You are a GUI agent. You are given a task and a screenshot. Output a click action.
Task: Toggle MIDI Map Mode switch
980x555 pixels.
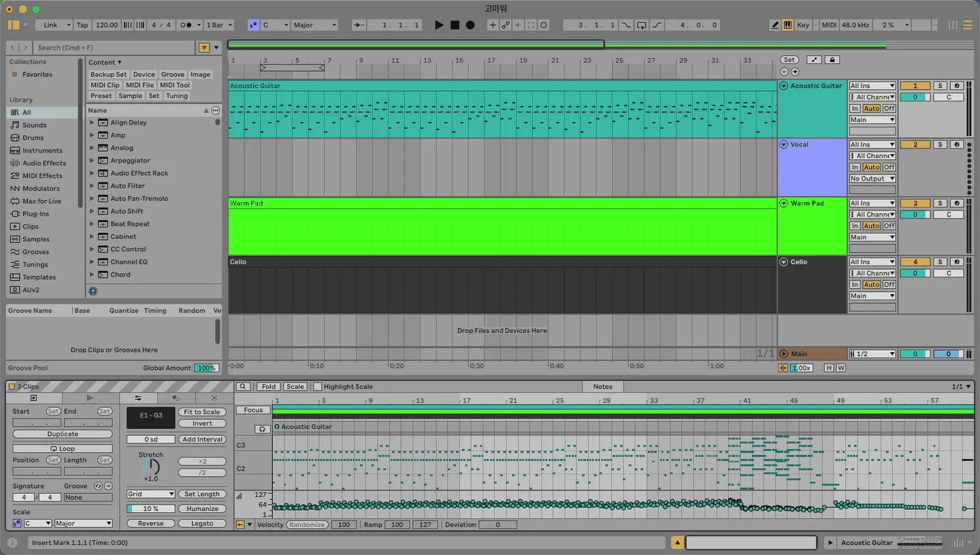coord(829,25)
